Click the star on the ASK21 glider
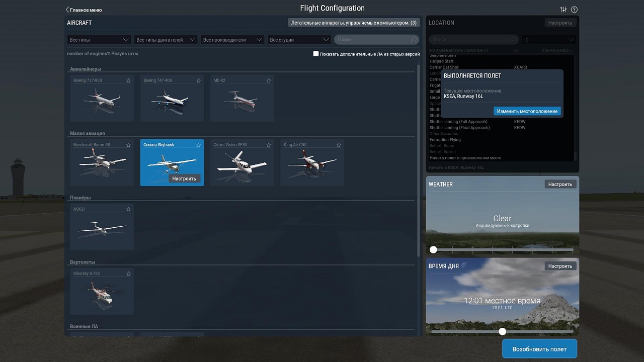Image resolution: width=644 pixels, height=362 pixels. [129, 209]
